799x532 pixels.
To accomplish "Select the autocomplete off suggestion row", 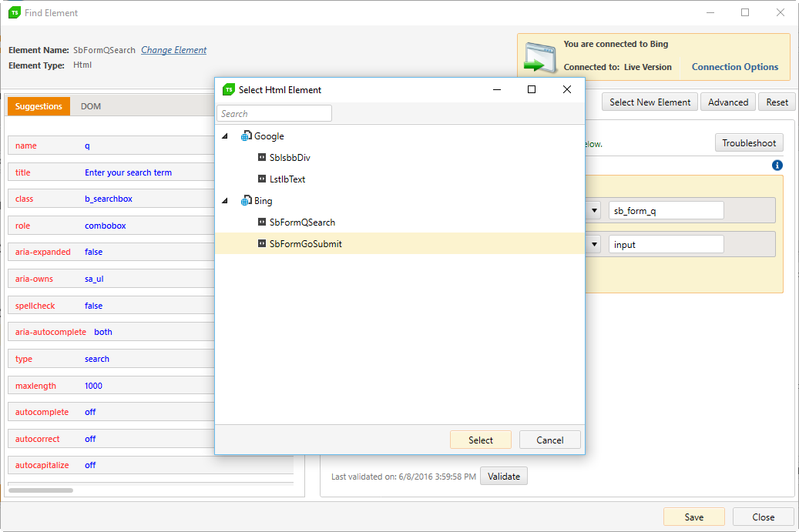I will tap(111, 412).
